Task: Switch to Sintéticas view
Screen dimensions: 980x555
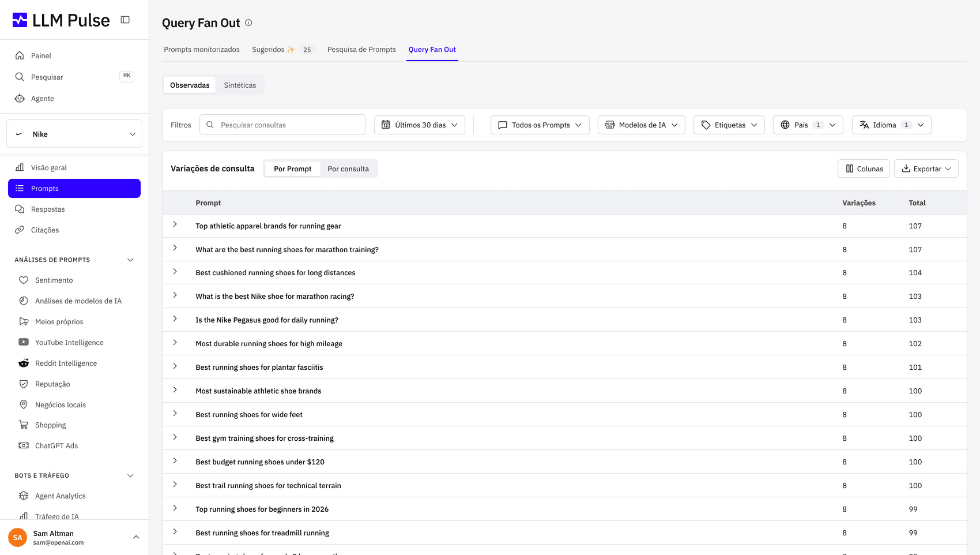Action: [x=240, y=85]
